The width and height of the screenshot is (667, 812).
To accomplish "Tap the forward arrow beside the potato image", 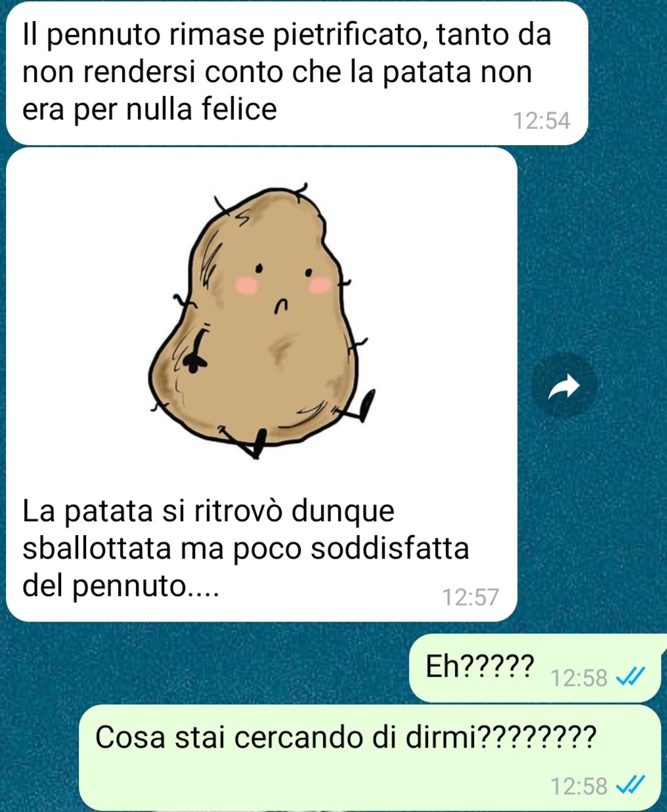I will (565, 386).
